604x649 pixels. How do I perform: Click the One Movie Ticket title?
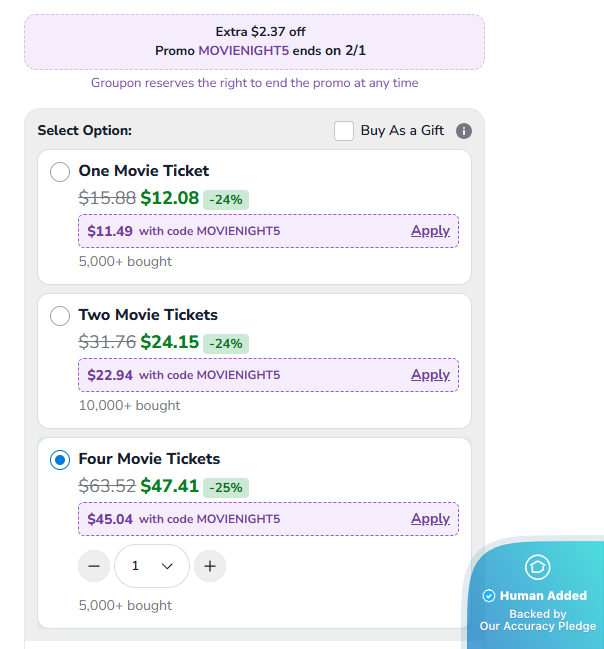pos(144,171)
